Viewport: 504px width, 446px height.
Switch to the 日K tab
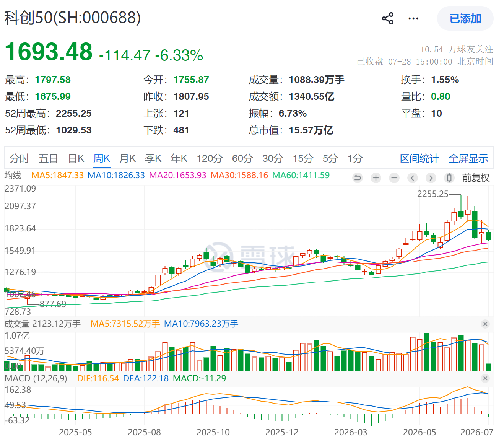[76, 158]
